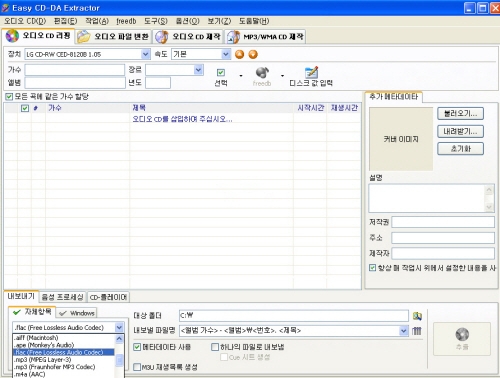This screenshot has height=378, width=500.
Task: Select the Windows codec tab
Action: [77, 313]
